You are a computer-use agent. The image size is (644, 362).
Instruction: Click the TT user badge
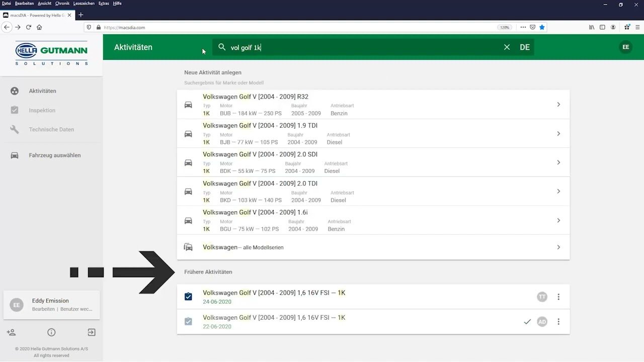click(x=542, y=297)
